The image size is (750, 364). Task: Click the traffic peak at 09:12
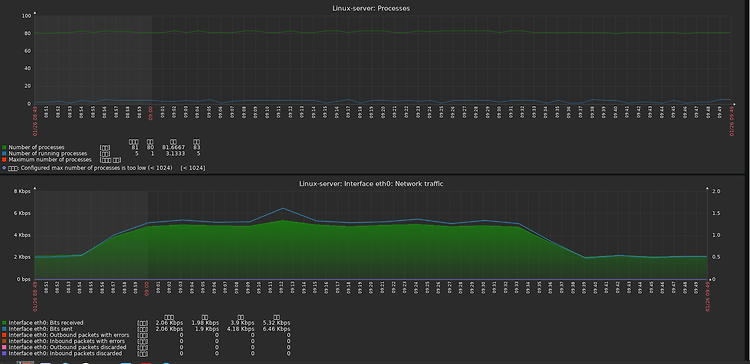(283, 208)
